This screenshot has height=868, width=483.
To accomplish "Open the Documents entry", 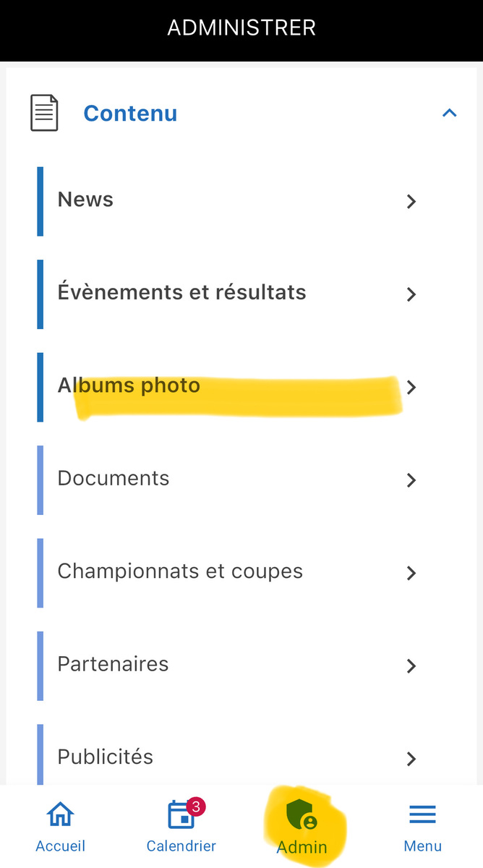I will [x=114, y=478].
